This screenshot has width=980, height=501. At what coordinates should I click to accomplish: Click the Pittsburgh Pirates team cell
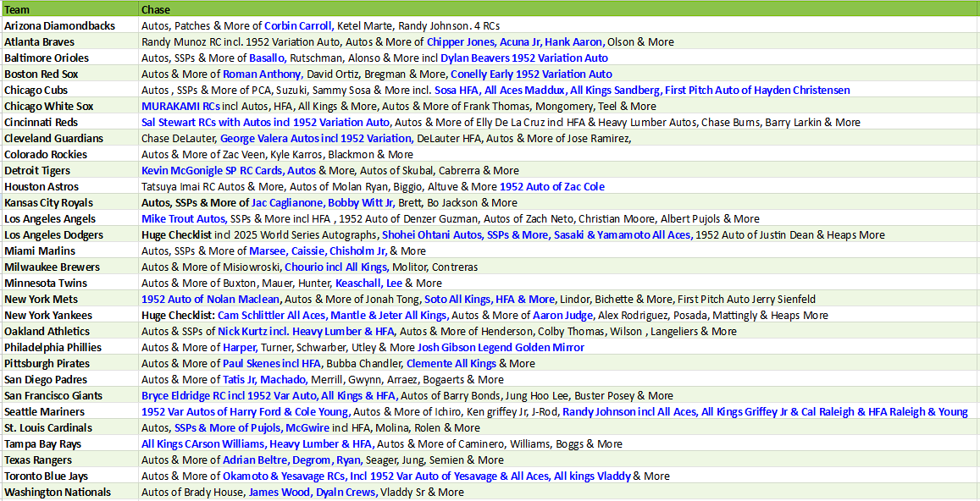[x=69, y=363]
